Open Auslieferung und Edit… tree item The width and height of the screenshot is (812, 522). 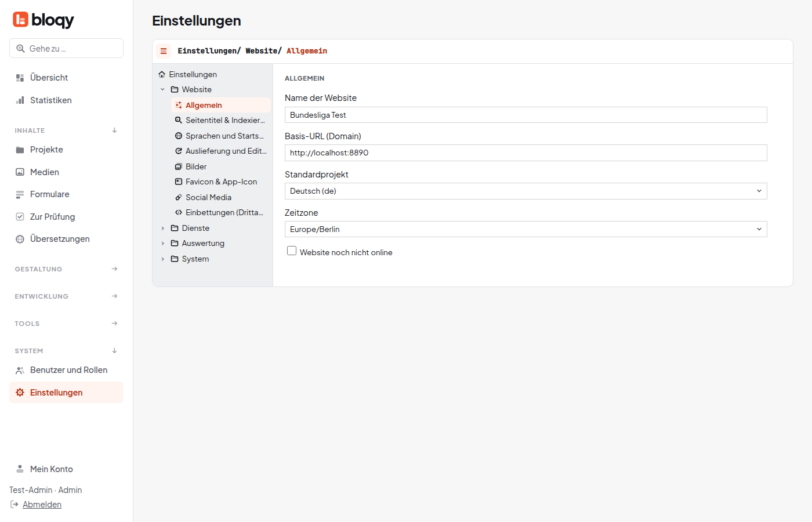(x=221, y=151)
